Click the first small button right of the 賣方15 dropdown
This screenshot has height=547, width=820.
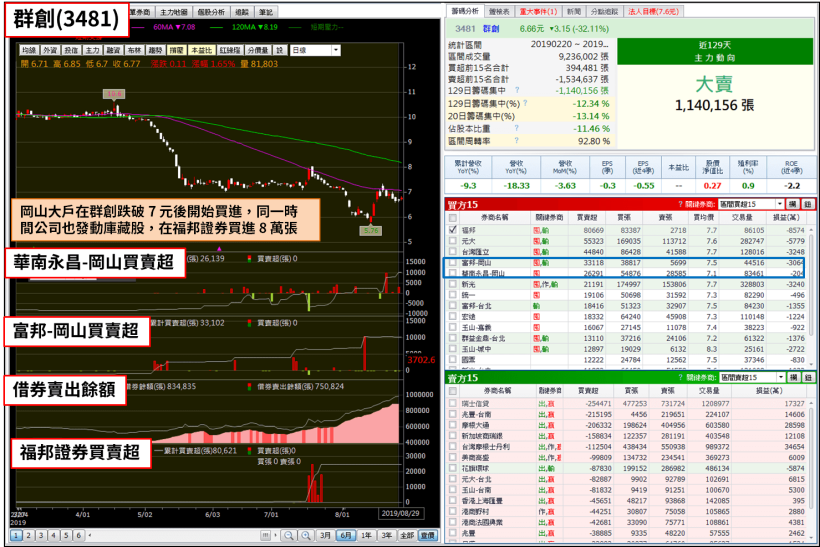(x=793, y=378)
